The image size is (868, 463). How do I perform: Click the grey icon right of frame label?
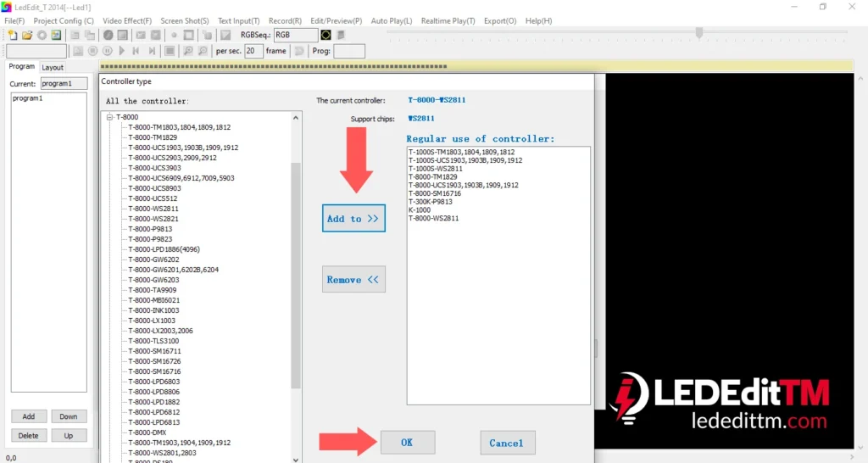click(x=299, y=51)
